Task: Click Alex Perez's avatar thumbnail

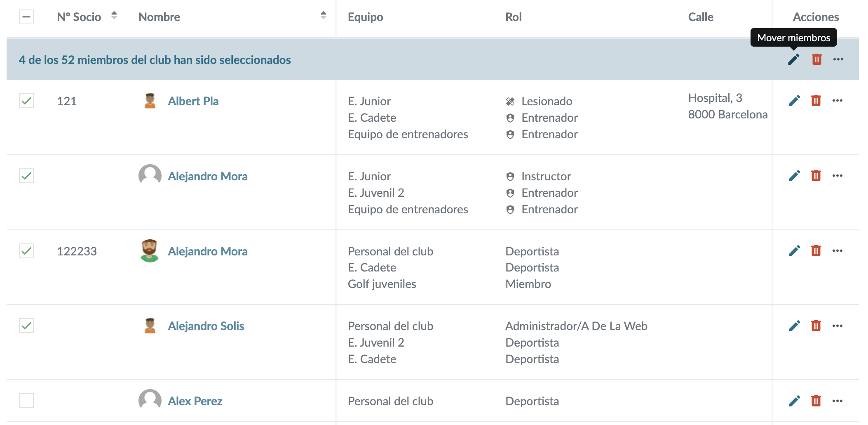Action: pyautogui.click(x=150, y=400)
